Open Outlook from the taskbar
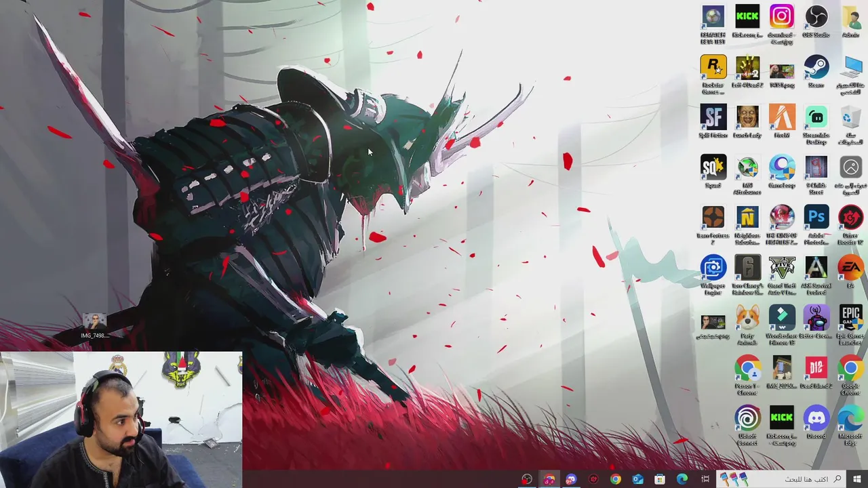Viewport: 868px width, 488px height. pos(637,479)
